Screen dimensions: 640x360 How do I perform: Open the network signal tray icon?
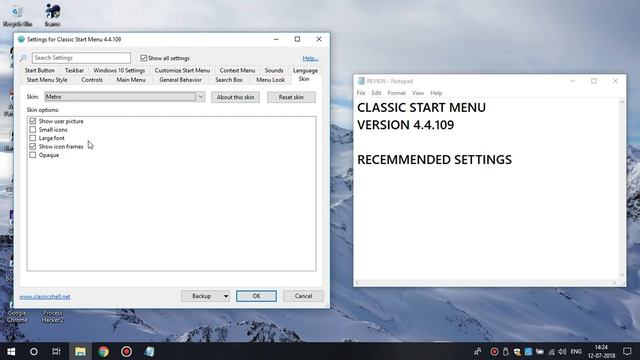(x=551, y=351)
